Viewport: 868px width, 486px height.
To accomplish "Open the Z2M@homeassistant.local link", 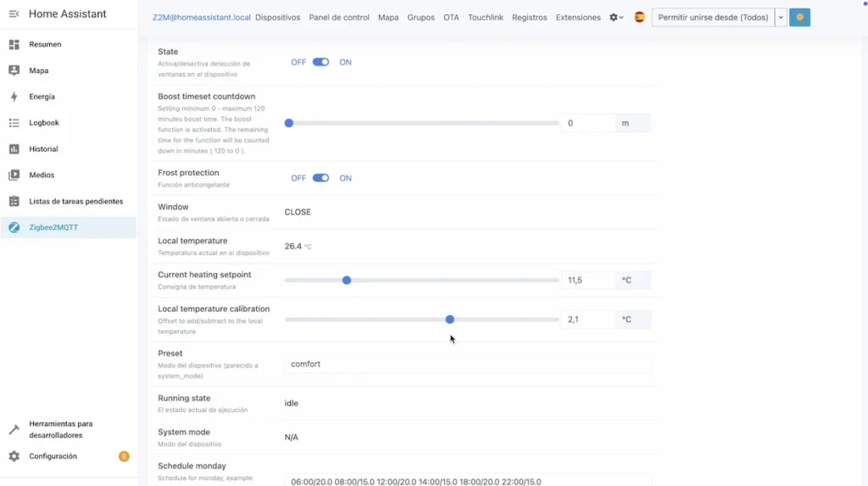I will pyautogui.click(x=201, y=17).
